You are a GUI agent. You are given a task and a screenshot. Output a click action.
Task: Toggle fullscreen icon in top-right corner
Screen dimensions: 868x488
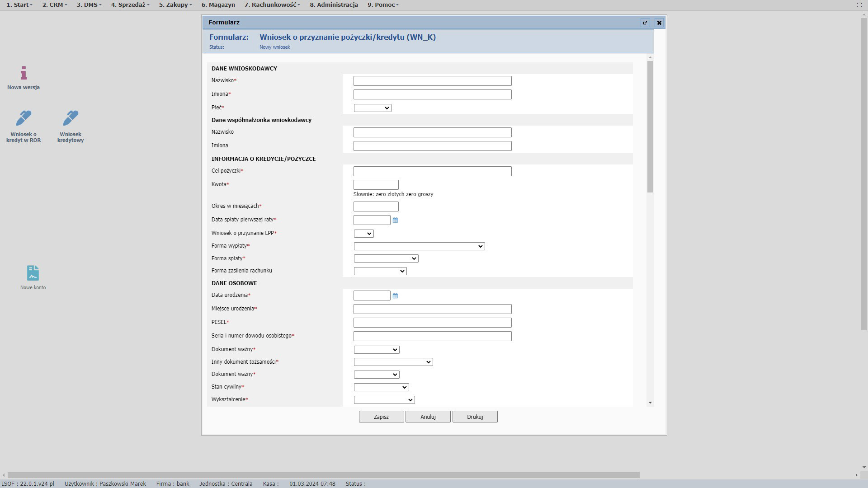click(859, 5)
